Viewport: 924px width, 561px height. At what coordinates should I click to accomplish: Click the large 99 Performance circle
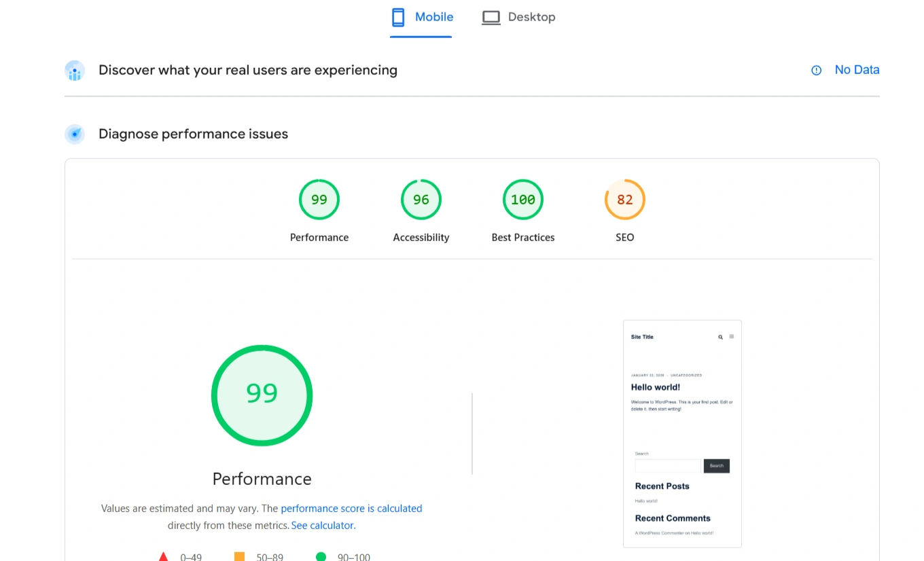tap(262, 395)
